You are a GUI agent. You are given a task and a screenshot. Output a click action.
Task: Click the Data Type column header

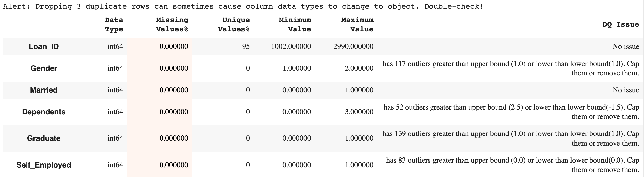[114, 24]
